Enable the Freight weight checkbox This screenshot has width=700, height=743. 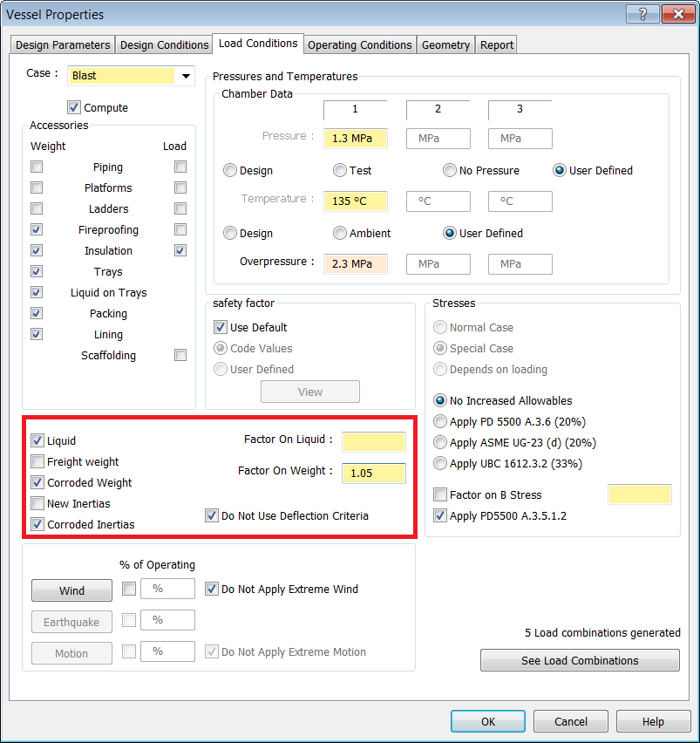click(37, 461)
